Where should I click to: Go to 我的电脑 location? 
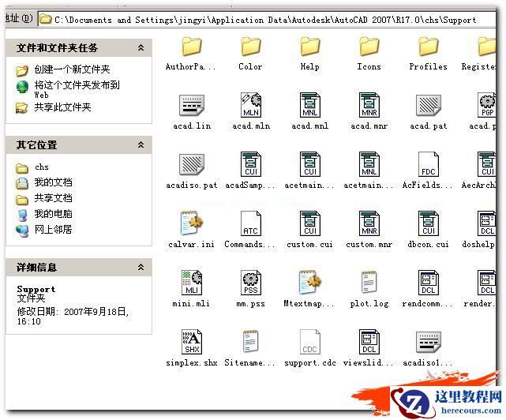pos(53,214)
